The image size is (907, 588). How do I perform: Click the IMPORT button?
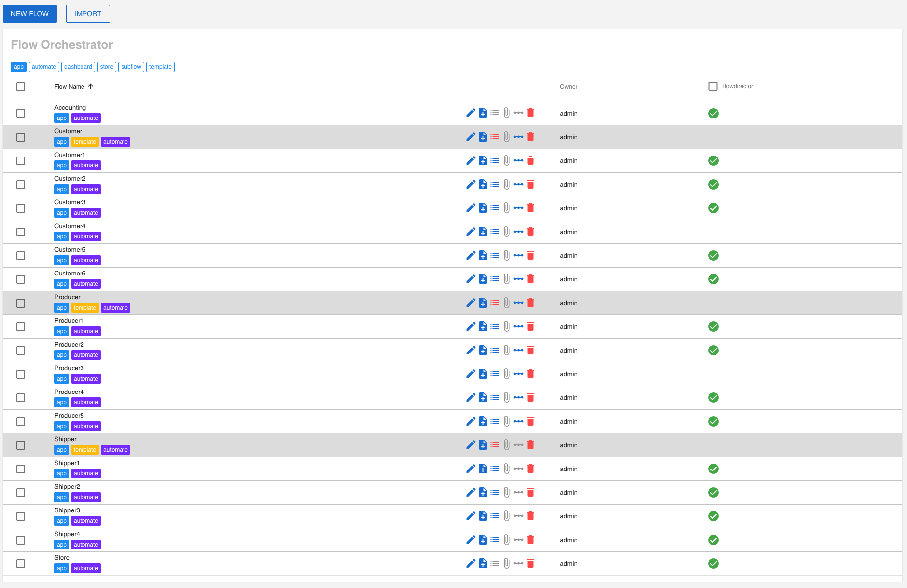[x=88, y=14]
